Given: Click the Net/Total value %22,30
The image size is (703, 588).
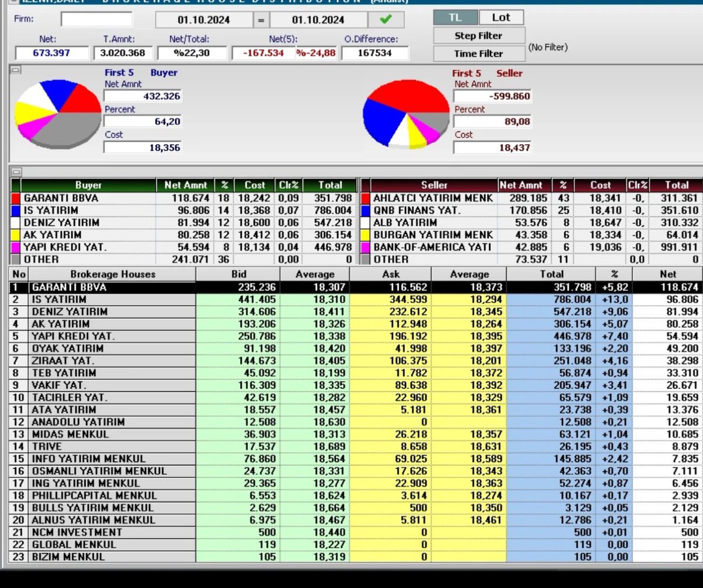Looking at the screenshot, I should pyautogui.click(x=192, y=53).
